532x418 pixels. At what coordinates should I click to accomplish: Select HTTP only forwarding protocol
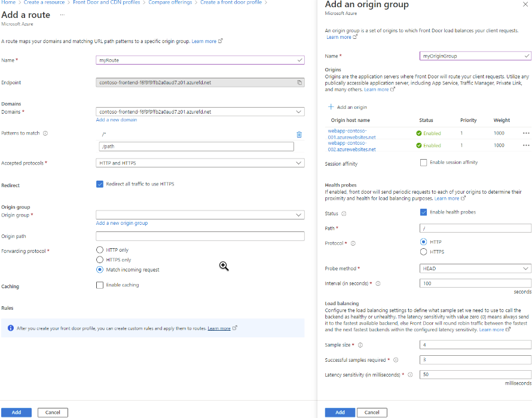pos(100,250)
